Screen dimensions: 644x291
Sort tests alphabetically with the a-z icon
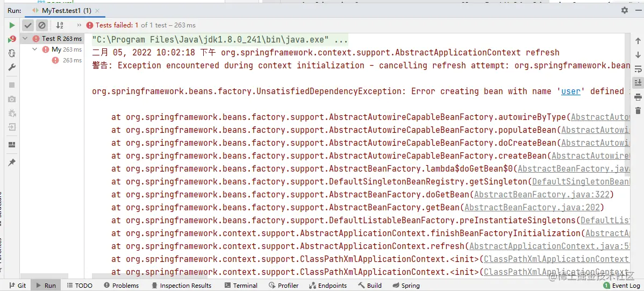[60, 25]
